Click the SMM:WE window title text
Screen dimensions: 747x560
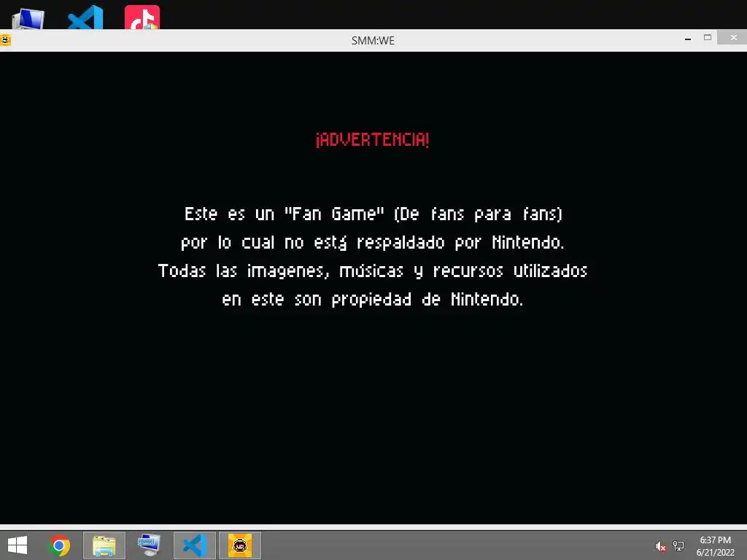tap(373, 41)
